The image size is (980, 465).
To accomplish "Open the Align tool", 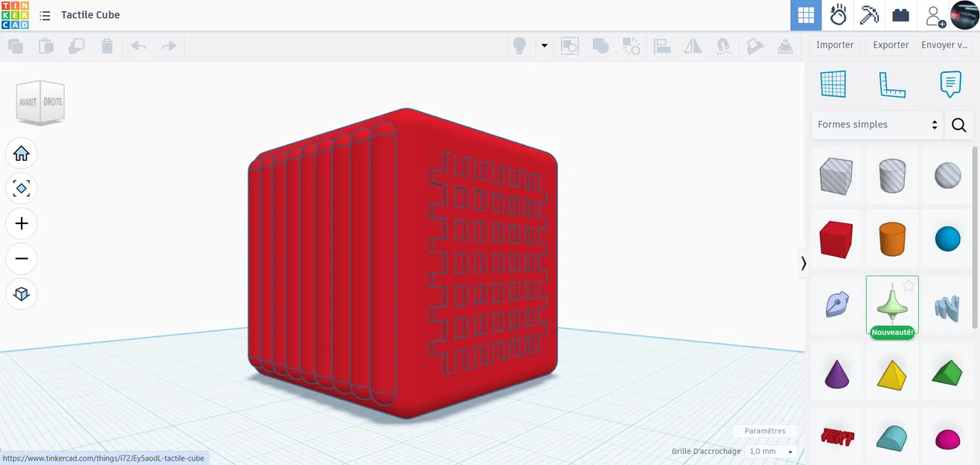I will [x=662, y=46].
